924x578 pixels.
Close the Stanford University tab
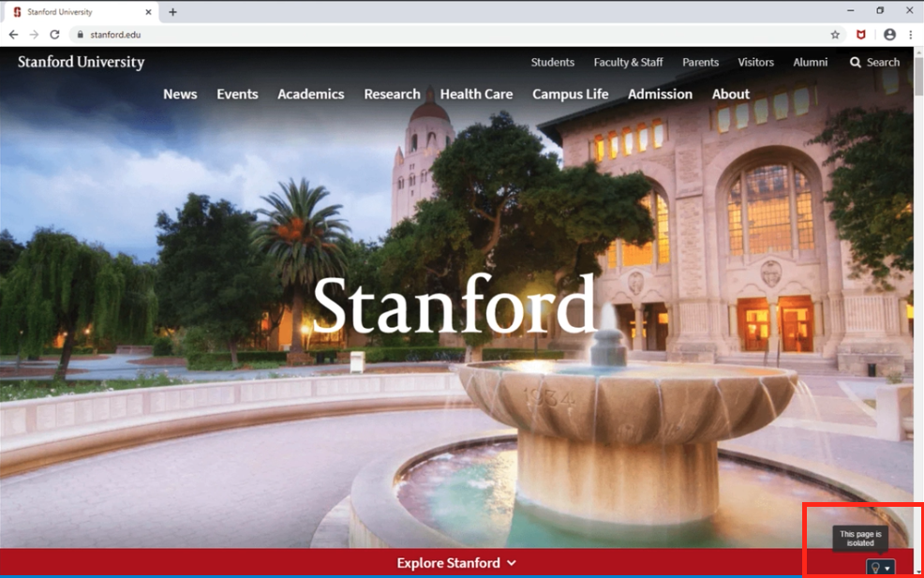pos(148,12)
